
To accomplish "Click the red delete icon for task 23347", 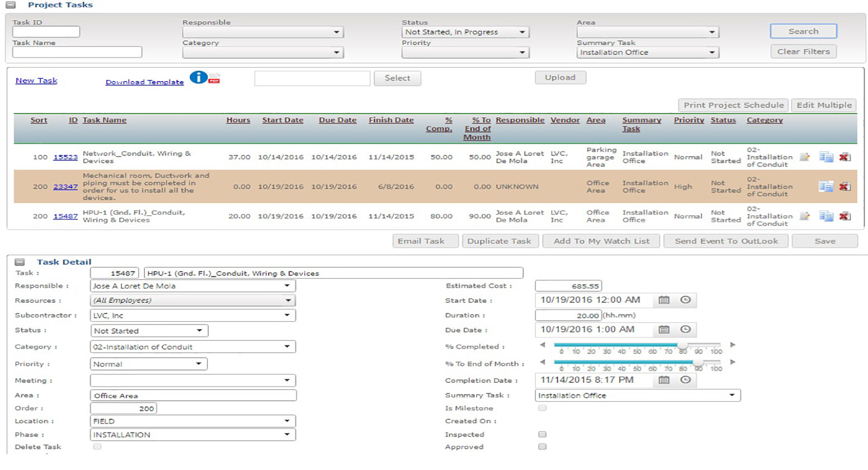I will [x=844, y=186].
